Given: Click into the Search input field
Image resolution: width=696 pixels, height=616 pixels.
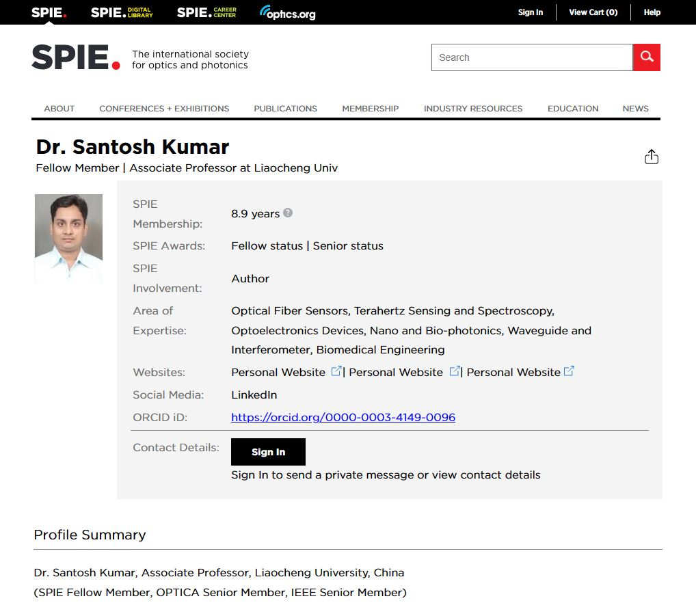Looking at the screenshot, I should (x=531, y=57).
